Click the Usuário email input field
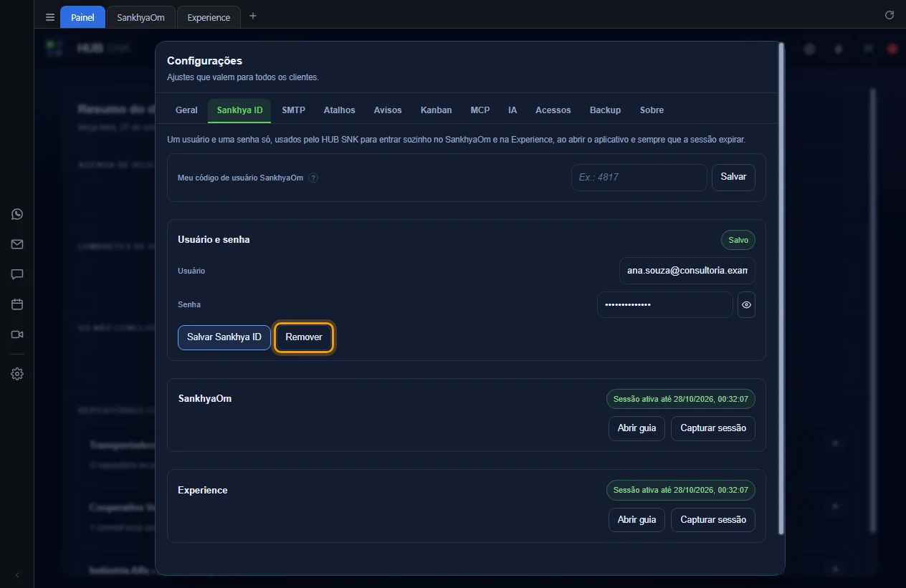This screenshot has height=588, width=906. pos(687,271)
